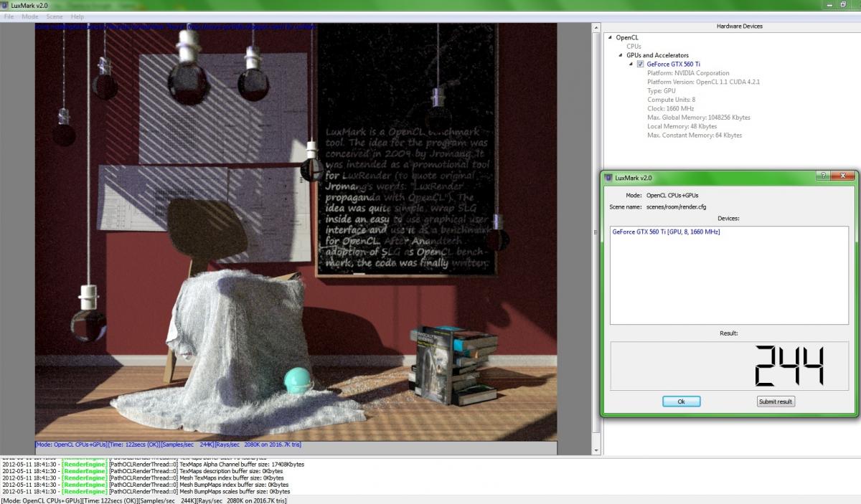Click the render viewport scrollbar up arrow
The width and height of the screenshot is (861, 504).
596,27
